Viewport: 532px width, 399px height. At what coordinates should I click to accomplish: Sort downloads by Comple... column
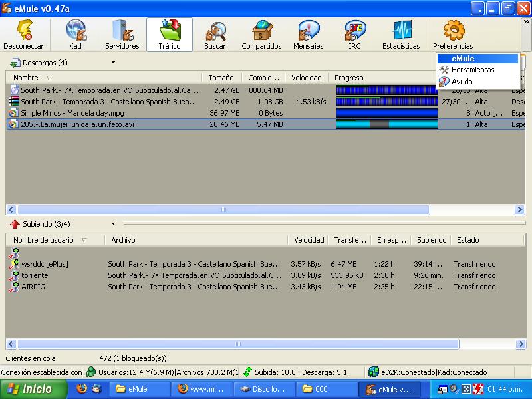pos(263,78)
